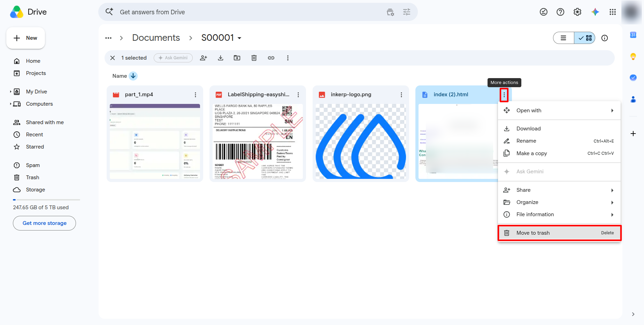This screenshot has width=644, height=325.
Task: Click the Move to folder toolbar icon
Action: (x=237, y=58)
